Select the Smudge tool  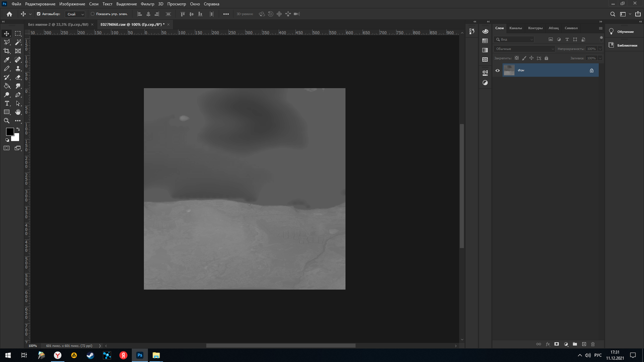18,86
